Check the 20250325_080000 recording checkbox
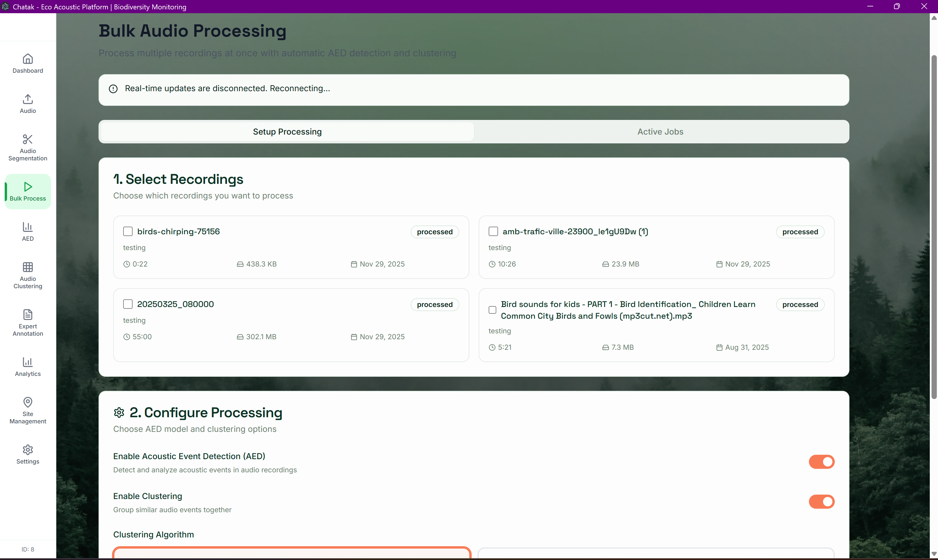Screen dimensions: 938x560 (128, 304)
